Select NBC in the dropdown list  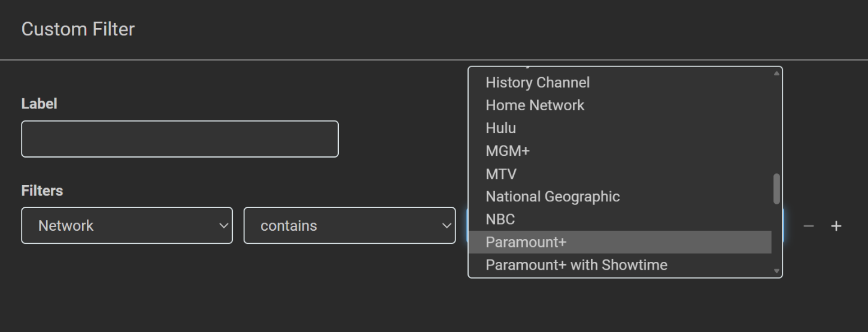point(500,219)
